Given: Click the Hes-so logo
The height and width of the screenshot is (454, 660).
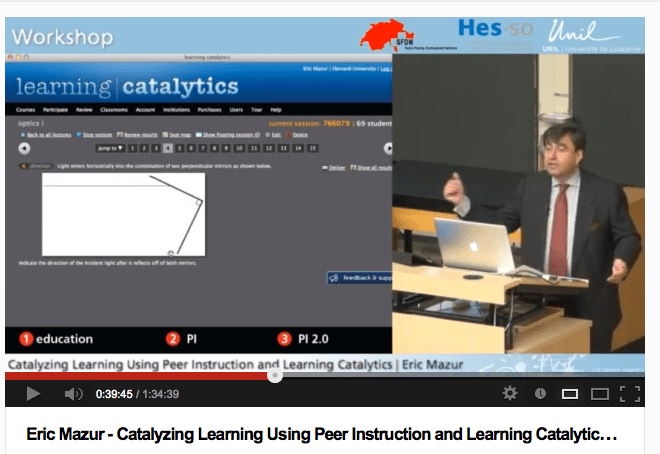Looking at the screenshot, I should (x=495, y=29).
